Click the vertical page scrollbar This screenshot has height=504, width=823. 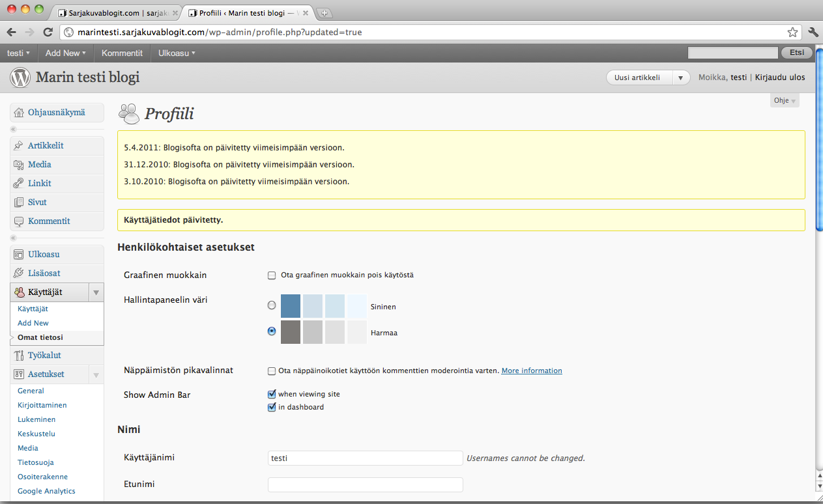819,140
